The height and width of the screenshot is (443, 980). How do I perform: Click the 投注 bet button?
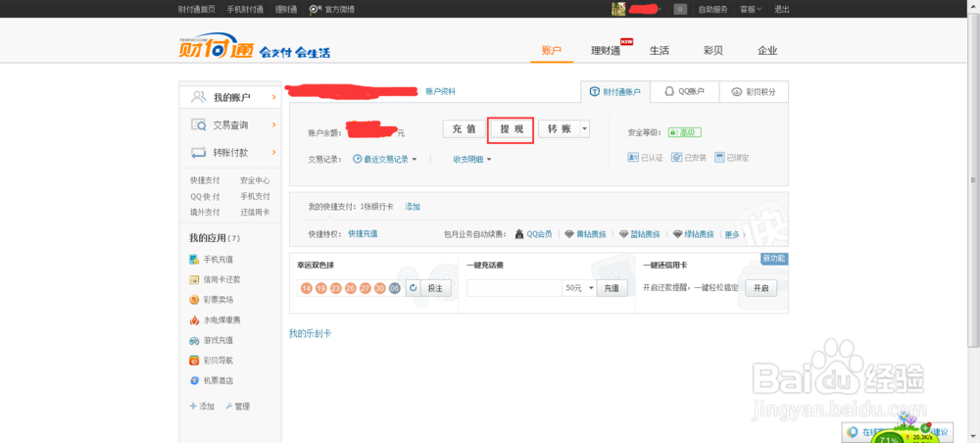[435, 288]
